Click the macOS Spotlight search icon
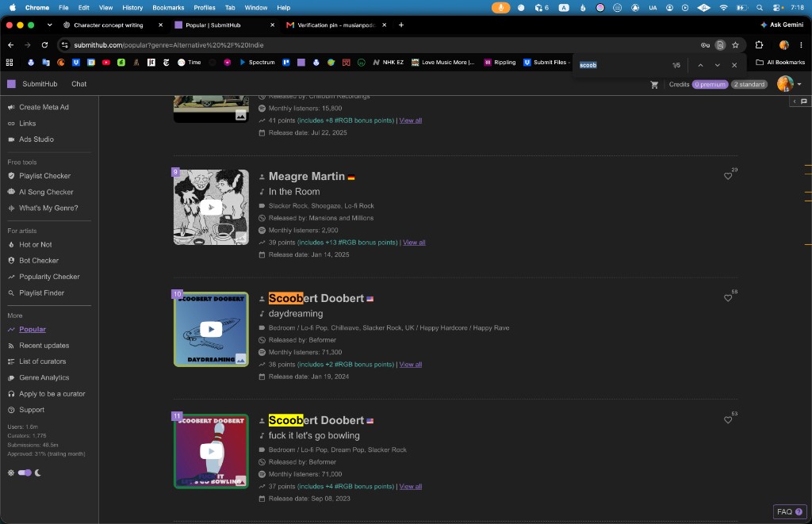The image size is (812, 524). (x=759, y=8)
